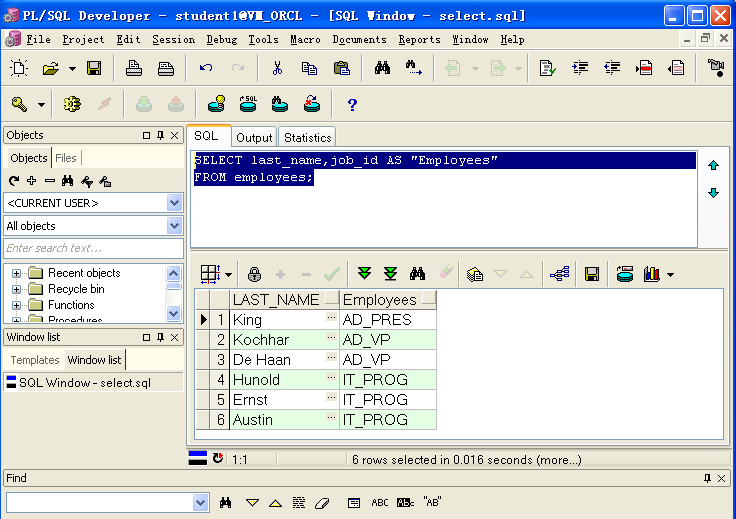Open the chart button dropdown arrow
The image size is (736, 519).
pos(671,275)
